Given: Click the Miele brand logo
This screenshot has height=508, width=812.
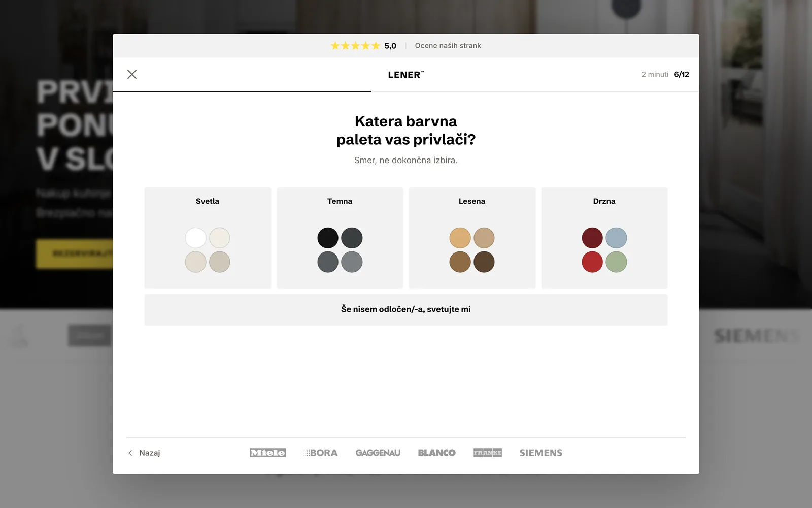Looking at the screenshot, I should (267, 453).
